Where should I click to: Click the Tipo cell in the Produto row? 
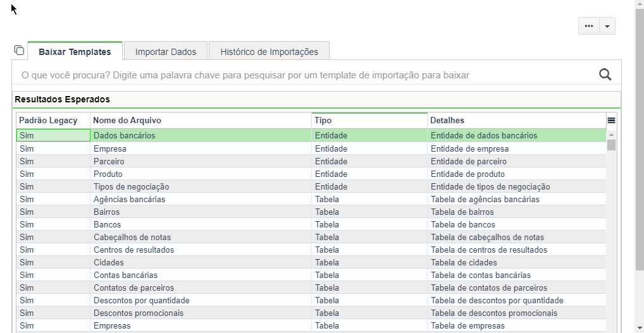tap(369, 174)
